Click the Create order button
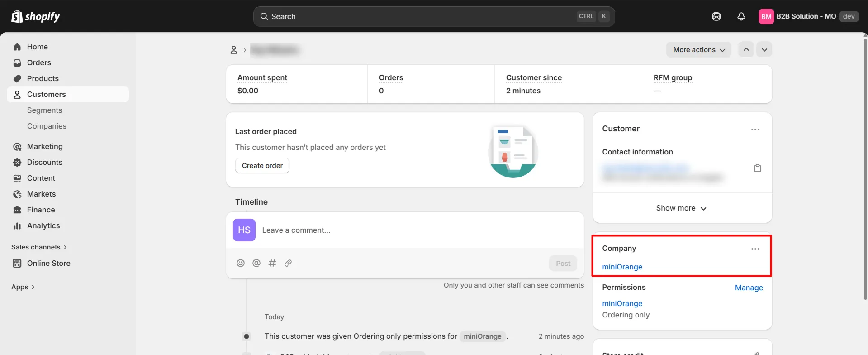868x355 pixels. (262, 166)
